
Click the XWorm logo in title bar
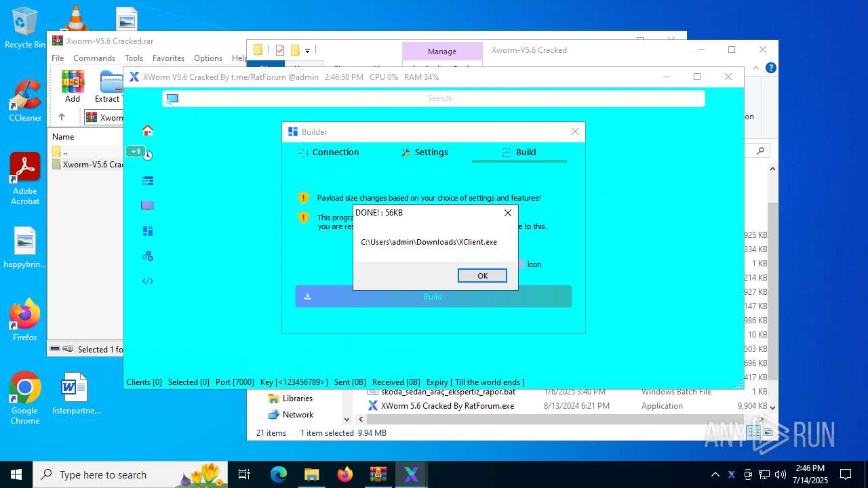[134, 77]
